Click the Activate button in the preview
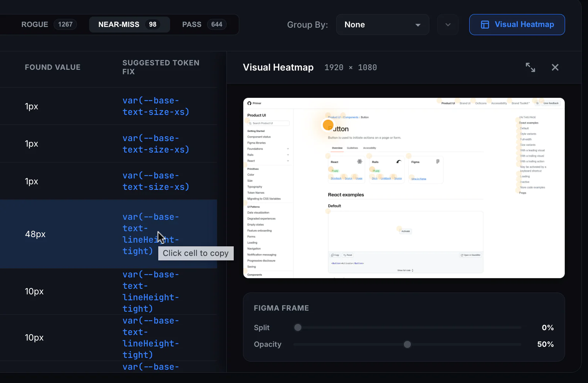Viewport: 588px width, 383px height. point(406,231)
